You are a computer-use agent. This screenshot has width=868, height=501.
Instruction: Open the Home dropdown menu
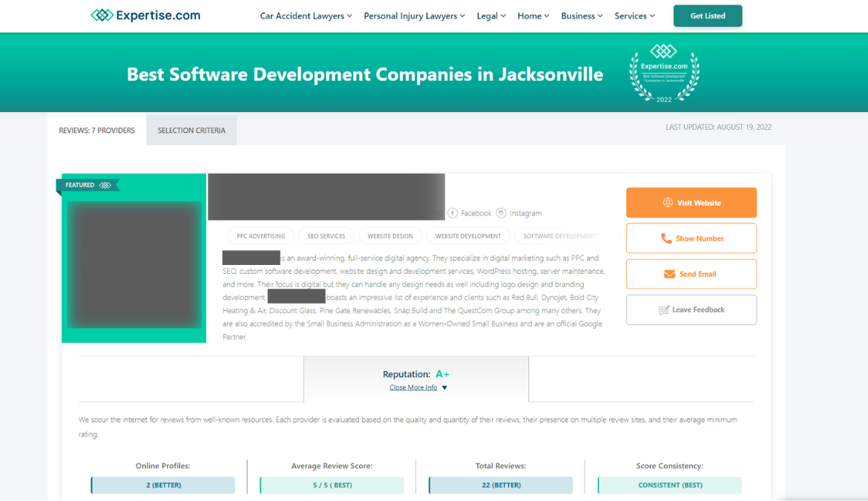tap(533, 16)
